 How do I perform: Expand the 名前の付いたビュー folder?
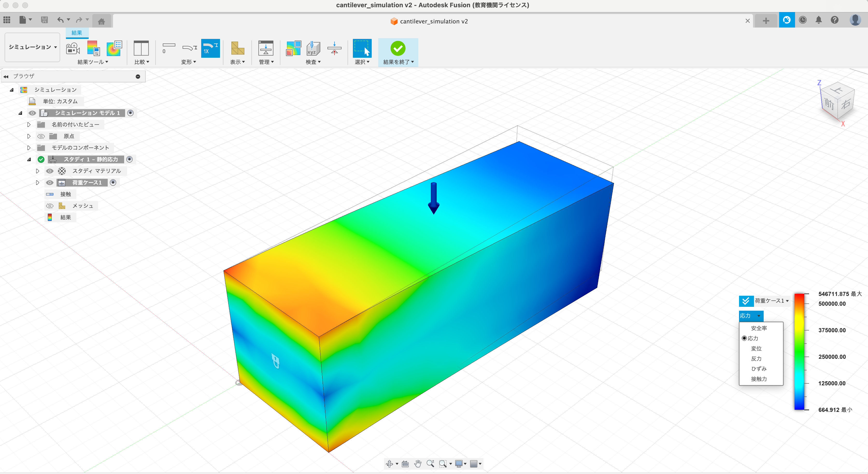[29, 125]
